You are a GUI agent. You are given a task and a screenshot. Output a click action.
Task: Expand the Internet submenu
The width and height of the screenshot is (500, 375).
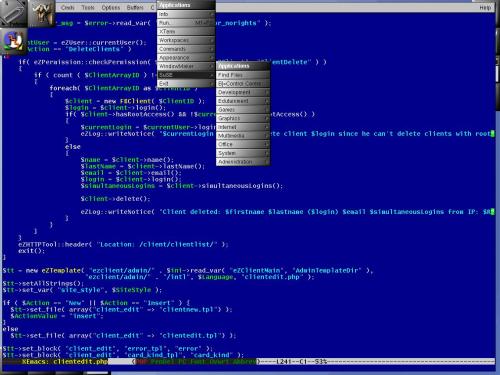point(243,127)
